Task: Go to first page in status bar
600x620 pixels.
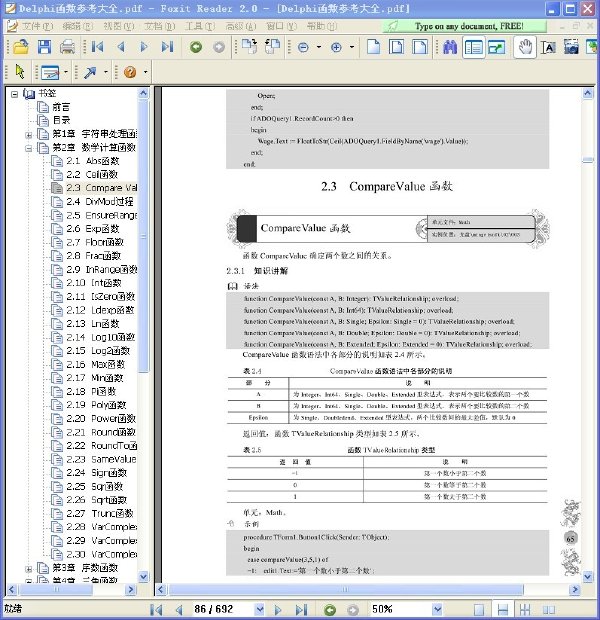Action: [156, 609]
